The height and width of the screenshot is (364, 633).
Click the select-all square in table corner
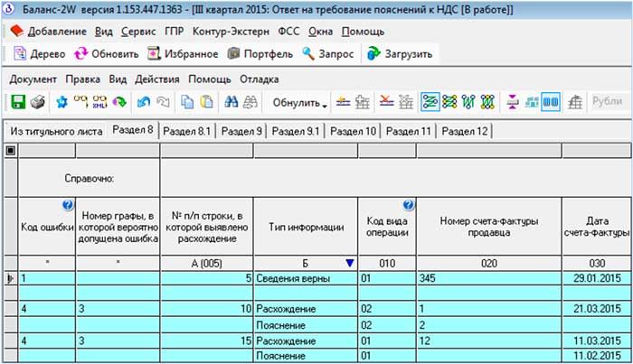11,150
